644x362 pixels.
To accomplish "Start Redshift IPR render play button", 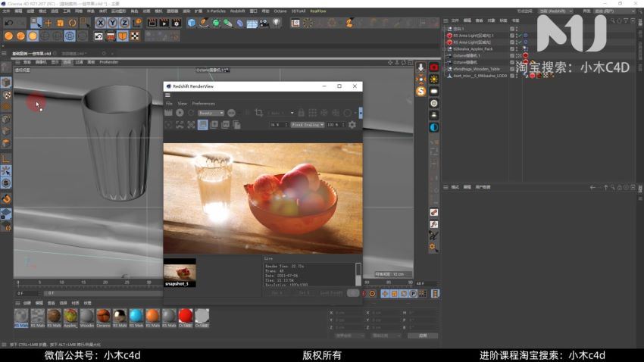I will (x=180, y=113).
